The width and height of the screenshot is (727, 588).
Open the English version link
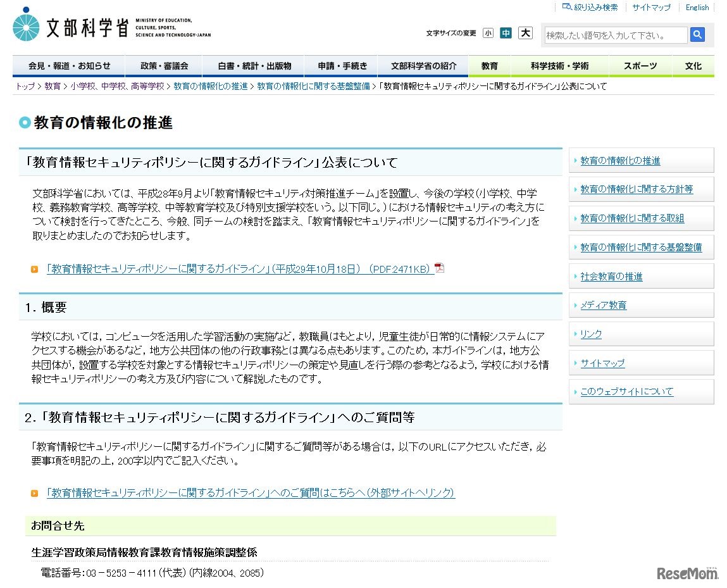[x=696, y=7]
